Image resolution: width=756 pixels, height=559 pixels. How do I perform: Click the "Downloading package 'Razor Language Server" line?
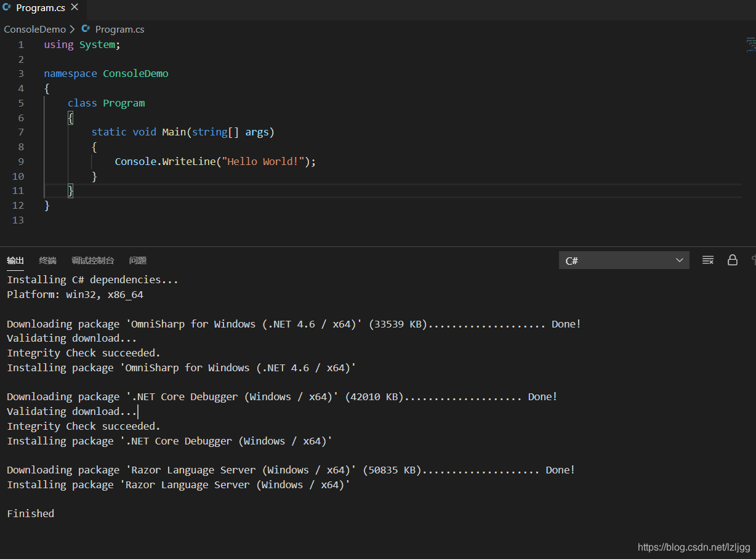click(291, 470)
